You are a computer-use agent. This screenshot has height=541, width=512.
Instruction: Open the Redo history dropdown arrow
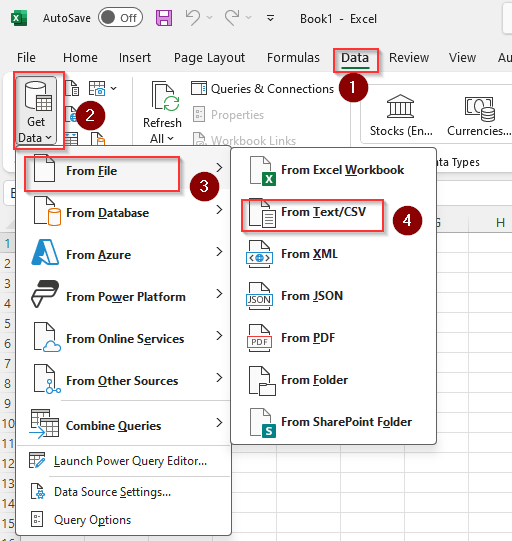(248, 17)
